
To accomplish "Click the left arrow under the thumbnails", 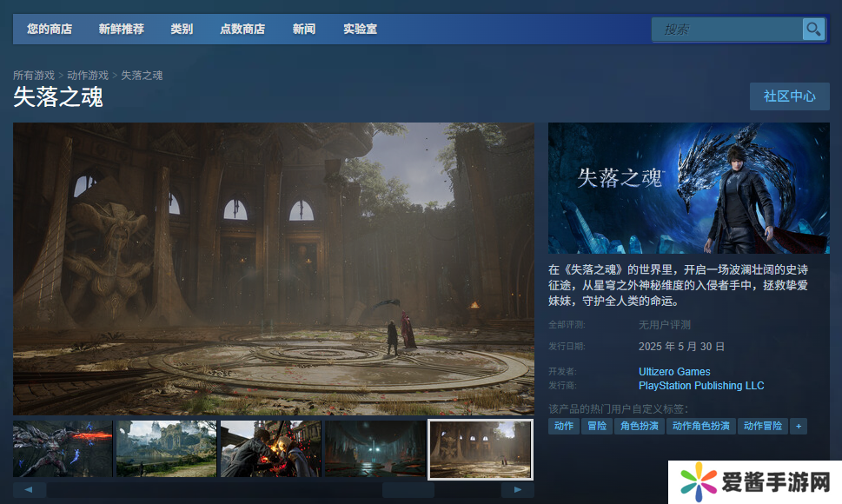I will click(30, 490).
